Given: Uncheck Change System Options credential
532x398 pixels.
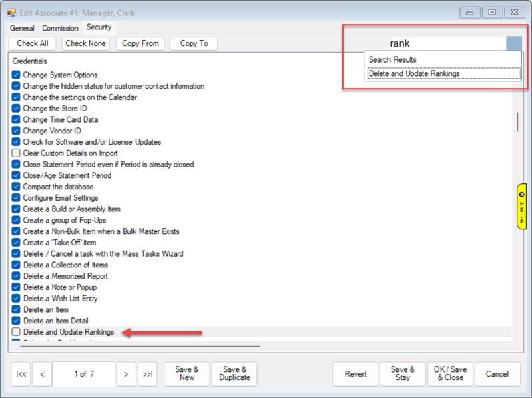Looking at the screenshot, I should 17,75.
